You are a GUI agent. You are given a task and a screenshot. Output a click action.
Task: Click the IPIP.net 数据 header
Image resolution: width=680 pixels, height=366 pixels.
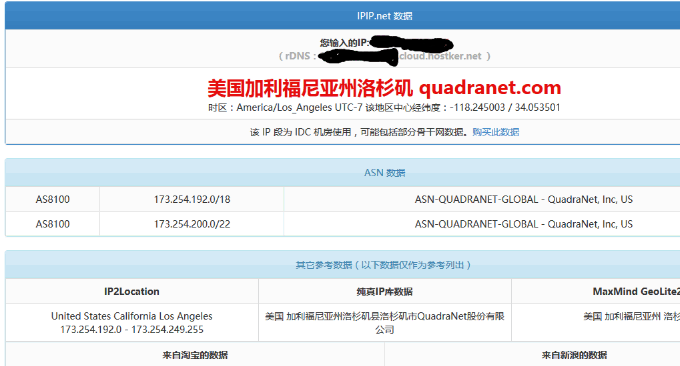[x=385, y=16]
